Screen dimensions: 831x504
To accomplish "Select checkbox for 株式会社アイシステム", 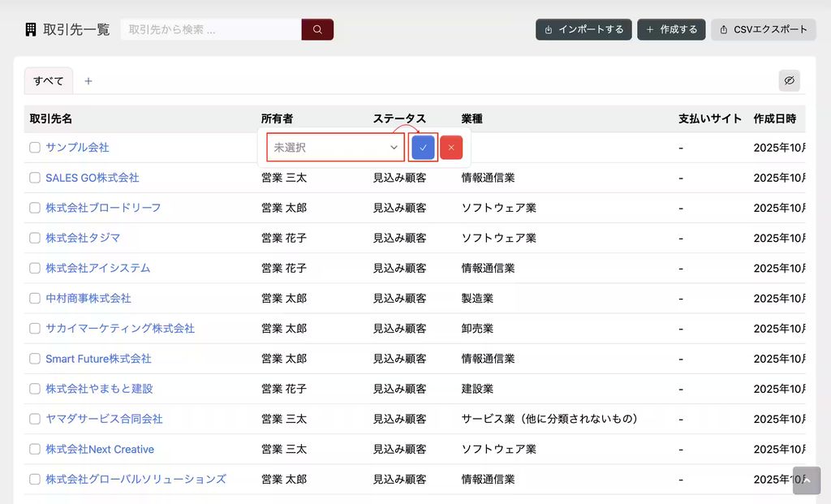I will tap(35, 268).
